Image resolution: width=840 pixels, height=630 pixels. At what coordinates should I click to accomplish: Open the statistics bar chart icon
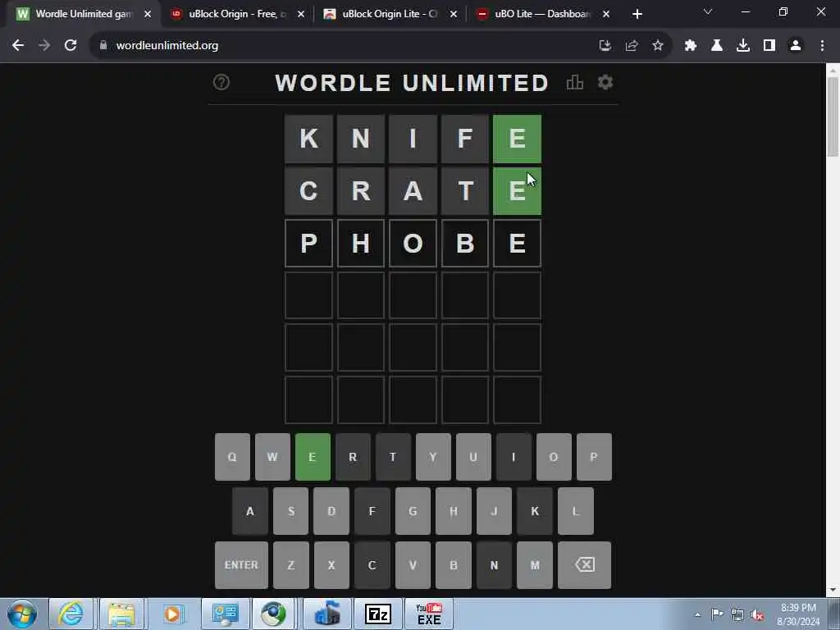tap(575, 83)
